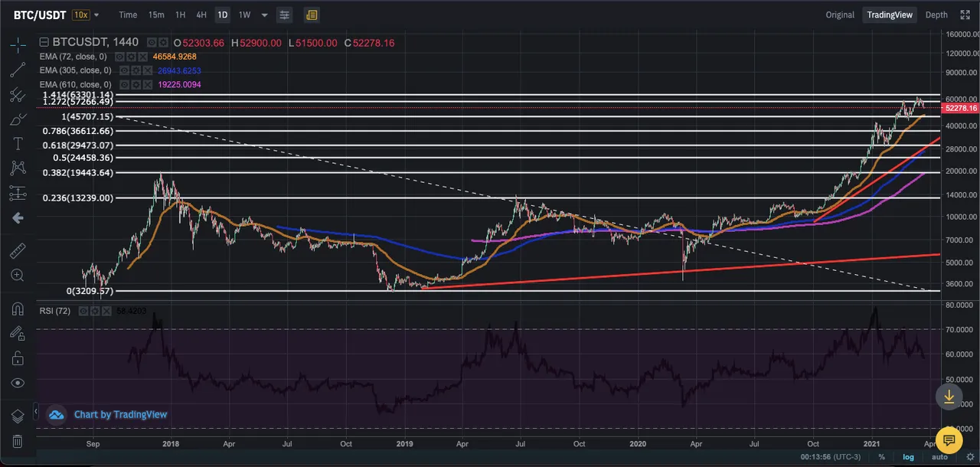980x467 pixels.
Task: Select the long position prediction tool
Action: point(18,193)
